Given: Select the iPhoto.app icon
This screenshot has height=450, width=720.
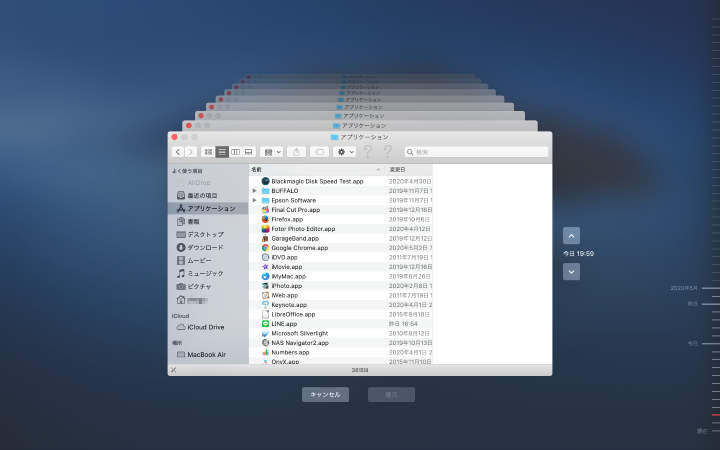Looking at the screenshot, I should 265,286.
